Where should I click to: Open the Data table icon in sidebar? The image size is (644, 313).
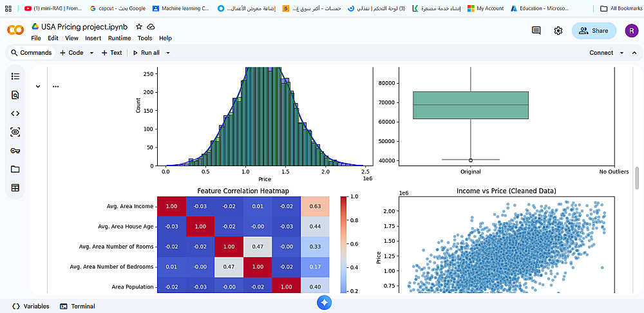coord(15,187)
